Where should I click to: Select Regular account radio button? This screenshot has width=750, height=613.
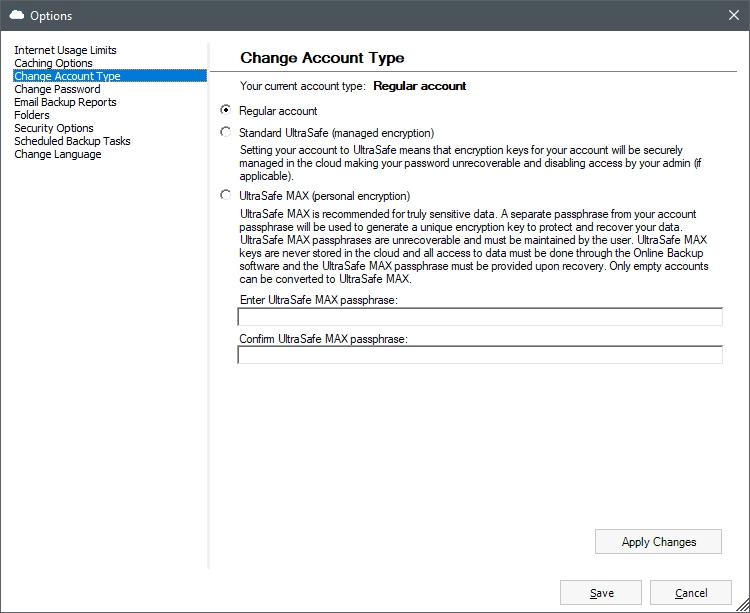pyautogui.click(x=225, y=110)
